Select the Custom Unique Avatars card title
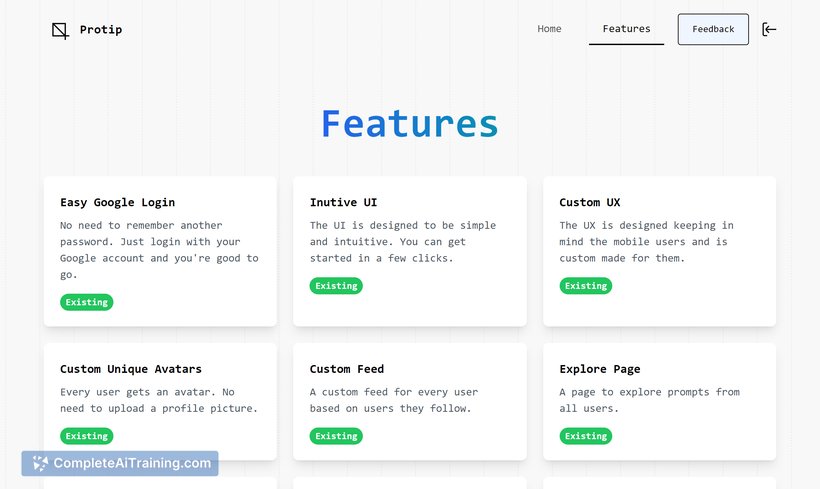Screen dimensions: 820x489 tap(131, 369)
